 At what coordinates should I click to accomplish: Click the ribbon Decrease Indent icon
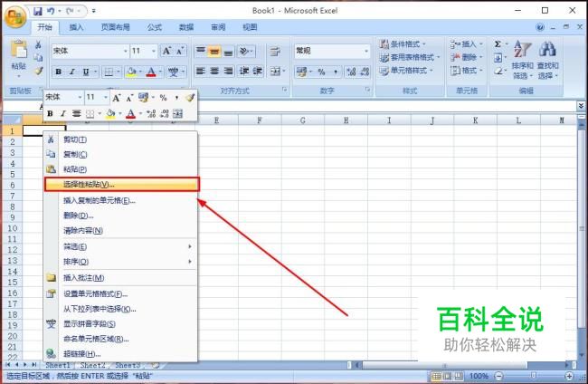tap(244, 71)
